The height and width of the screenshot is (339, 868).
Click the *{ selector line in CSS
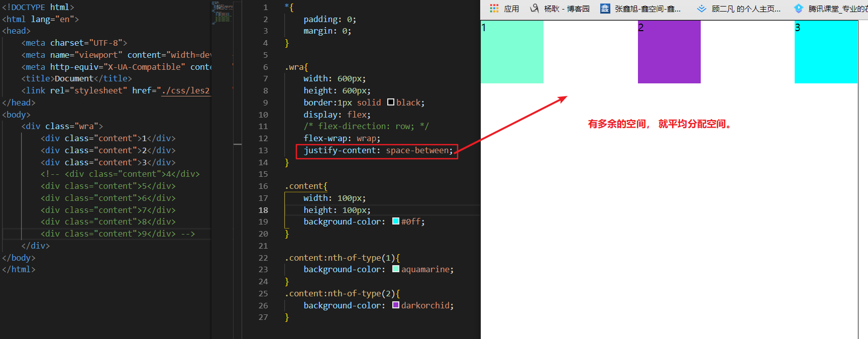(x=289, y=7)
